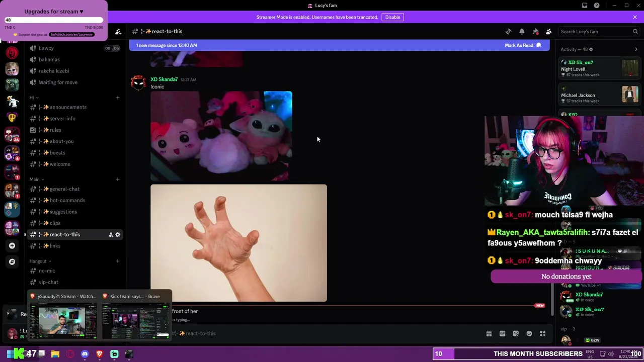Show pinned messages

pos(535,31)
